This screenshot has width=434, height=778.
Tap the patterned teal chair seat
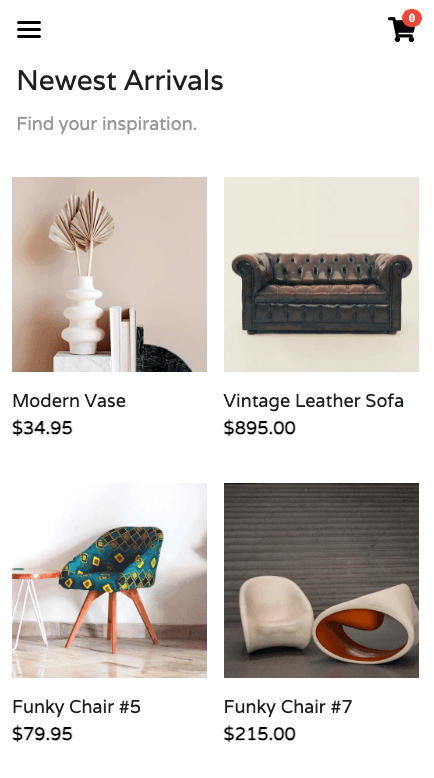click(x=112, y=558)
